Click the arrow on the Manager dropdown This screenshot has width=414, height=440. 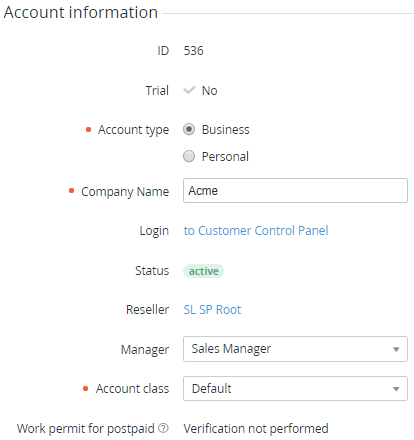coord(396,349)
